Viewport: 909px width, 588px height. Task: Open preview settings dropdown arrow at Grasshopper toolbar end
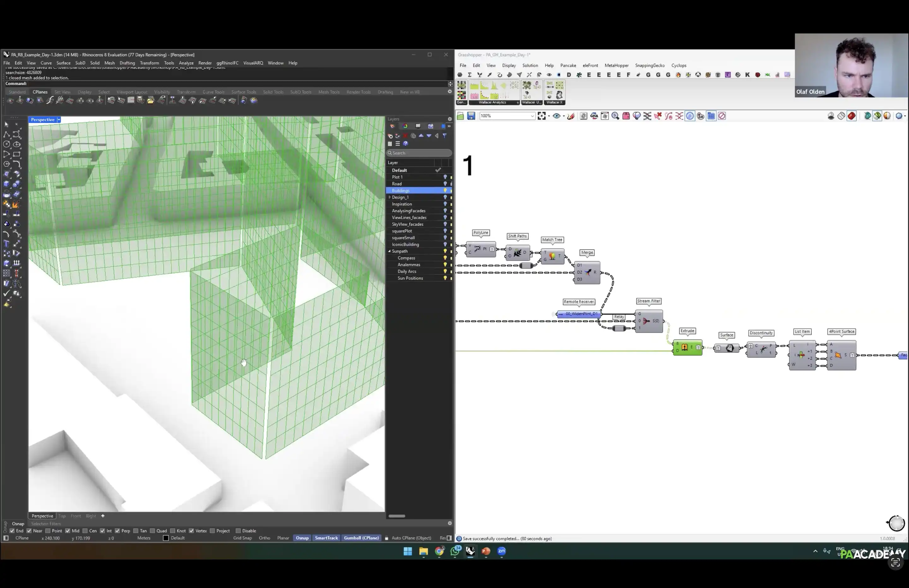905,116
